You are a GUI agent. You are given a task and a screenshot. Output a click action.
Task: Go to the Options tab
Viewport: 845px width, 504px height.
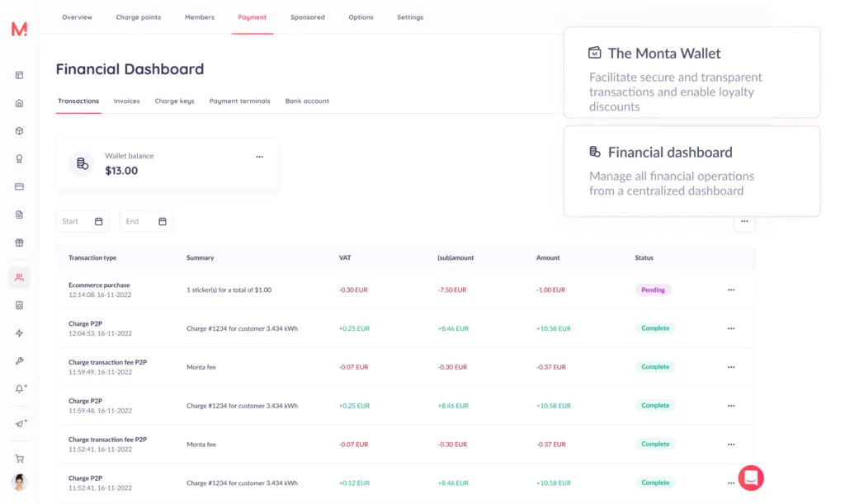(x=361, y=17)
